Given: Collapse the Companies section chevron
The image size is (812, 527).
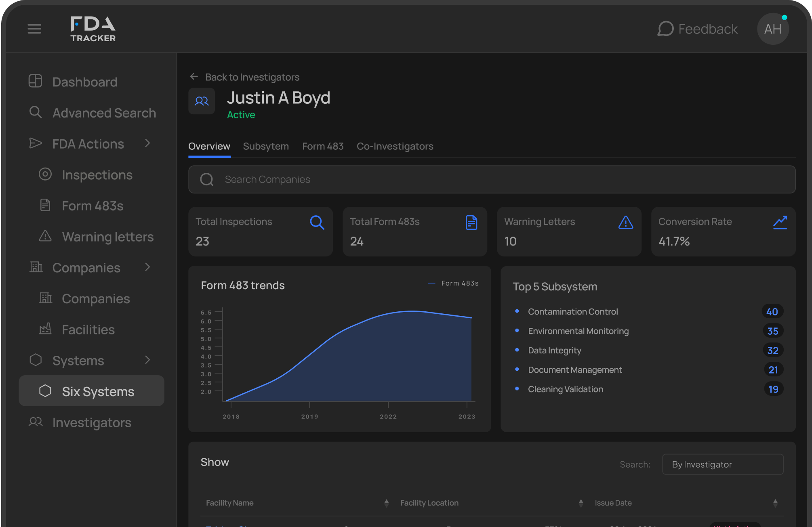Looking at the screenshot, I should 147,267.
